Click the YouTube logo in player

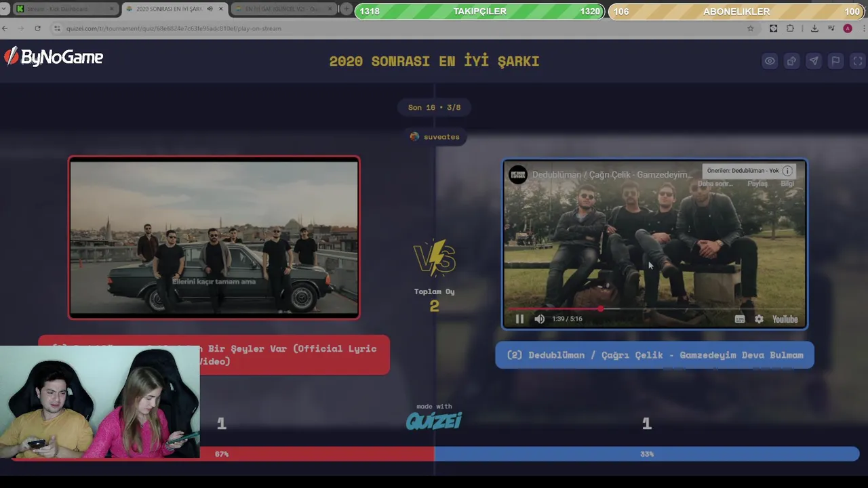pyautogui.click(x=785, y=319)
